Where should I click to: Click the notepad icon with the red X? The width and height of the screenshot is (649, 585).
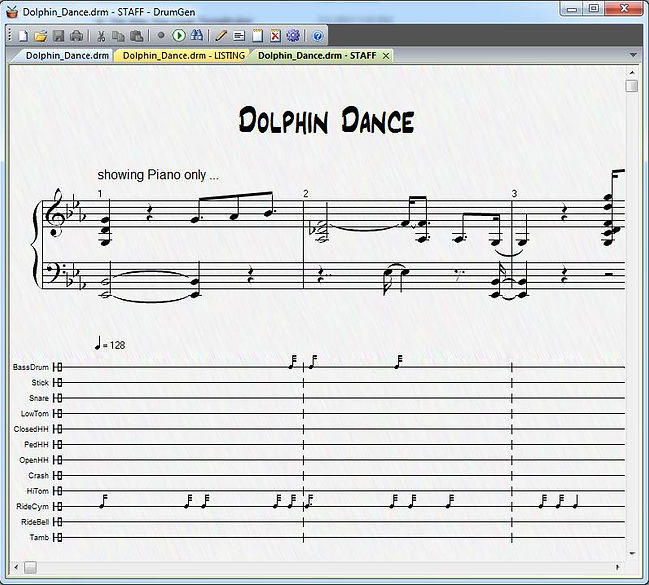[275, 36]
